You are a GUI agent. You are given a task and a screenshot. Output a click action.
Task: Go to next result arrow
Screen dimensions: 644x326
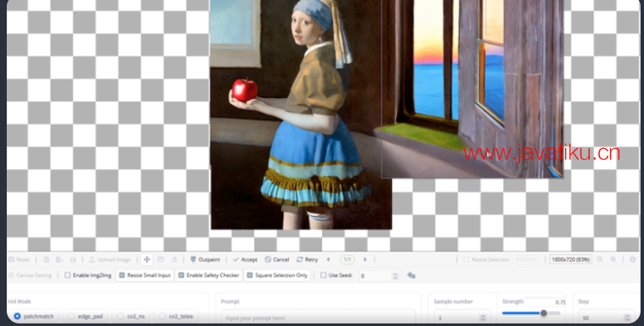(x=365, y=259)
